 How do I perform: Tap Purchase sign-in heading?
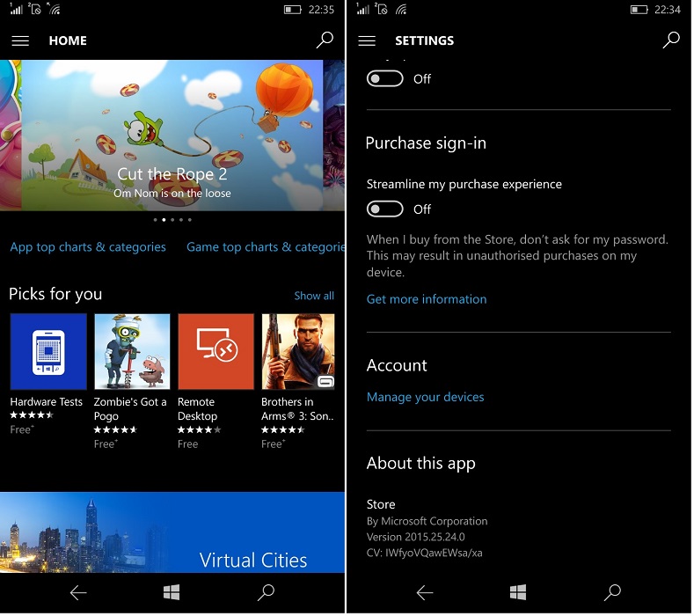pos(427,144)
